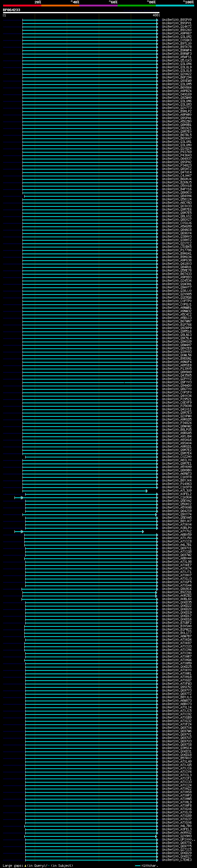Select the UniRef100_Q20A22 label

click(177, 74)
